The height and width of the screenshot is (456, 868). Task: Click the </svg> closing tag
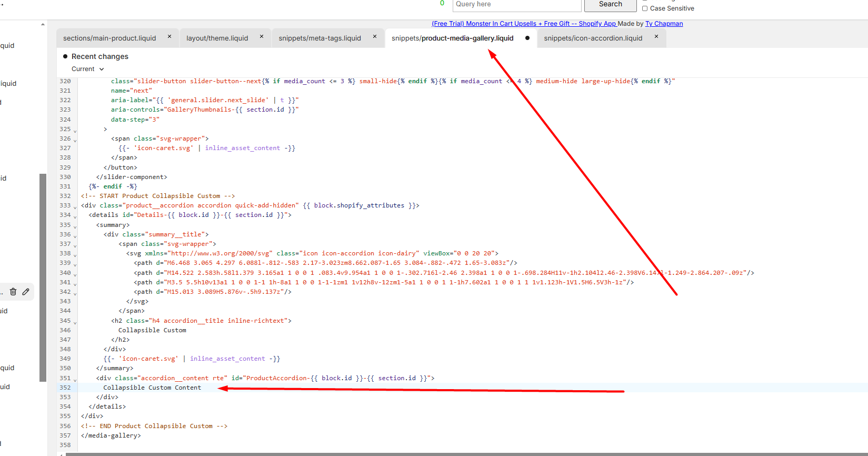pyautogui.click(x=137, y=301)
